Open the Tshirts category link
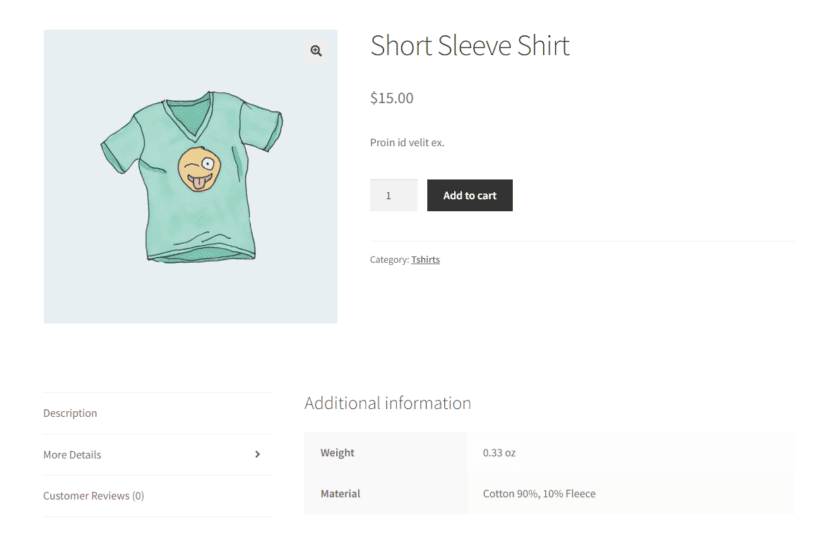 tap(425, 260)
